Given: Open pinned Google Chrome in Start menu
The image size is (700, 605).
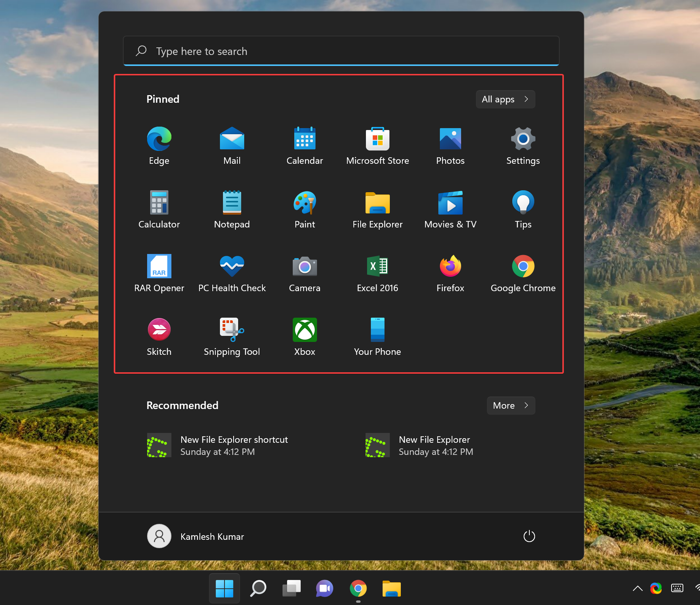Looking at the screenshot, I should pyautogui.click(x=523, y=273).
